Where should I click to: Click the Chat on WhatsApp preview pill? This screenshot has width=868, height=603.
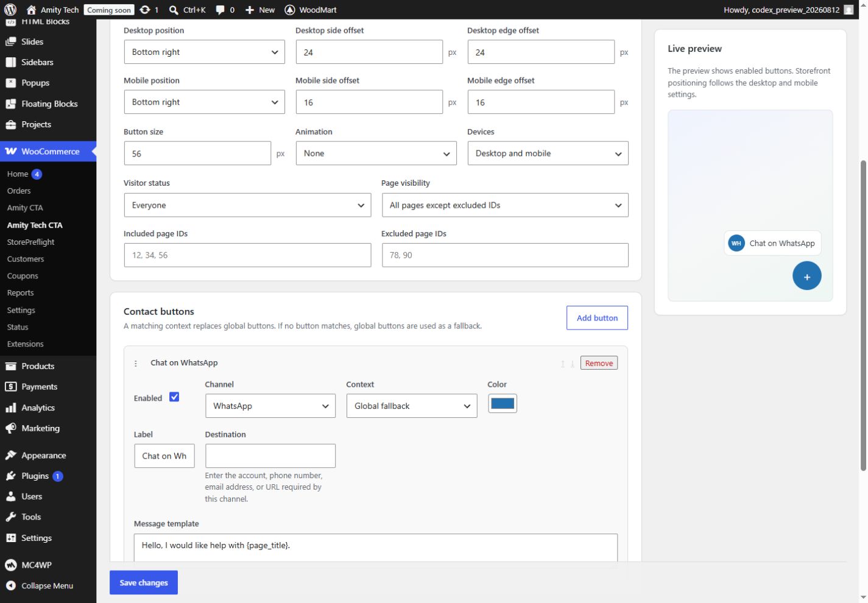[x=772, y=243]
